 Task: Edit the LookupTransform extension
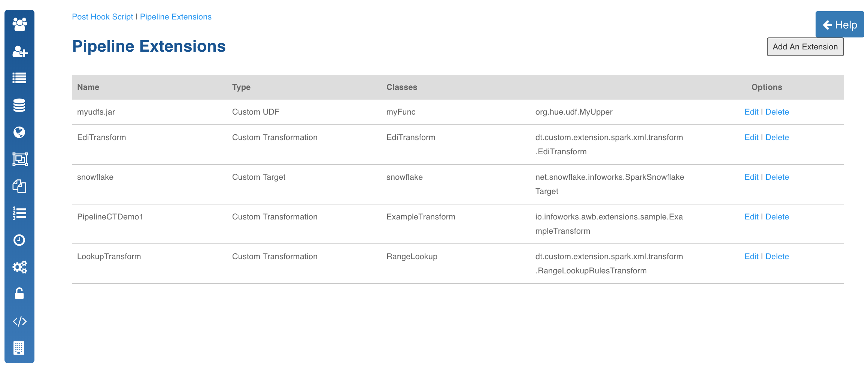pos(751,257)
